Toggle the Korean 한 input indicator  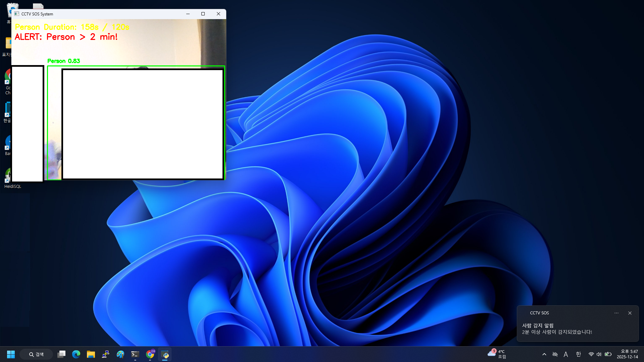coord(578,354)
